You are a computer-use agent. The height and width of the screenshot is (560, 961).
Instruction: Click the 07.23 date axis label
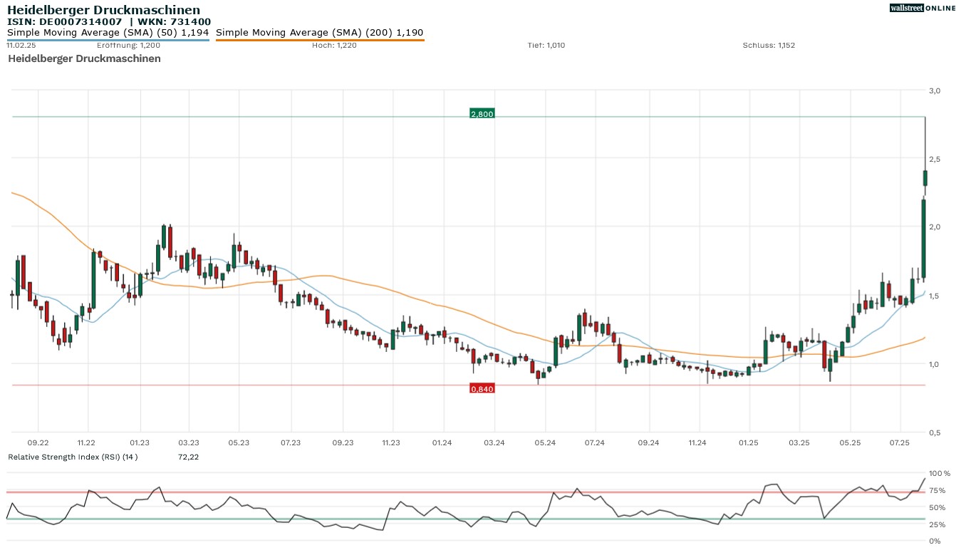291,443
